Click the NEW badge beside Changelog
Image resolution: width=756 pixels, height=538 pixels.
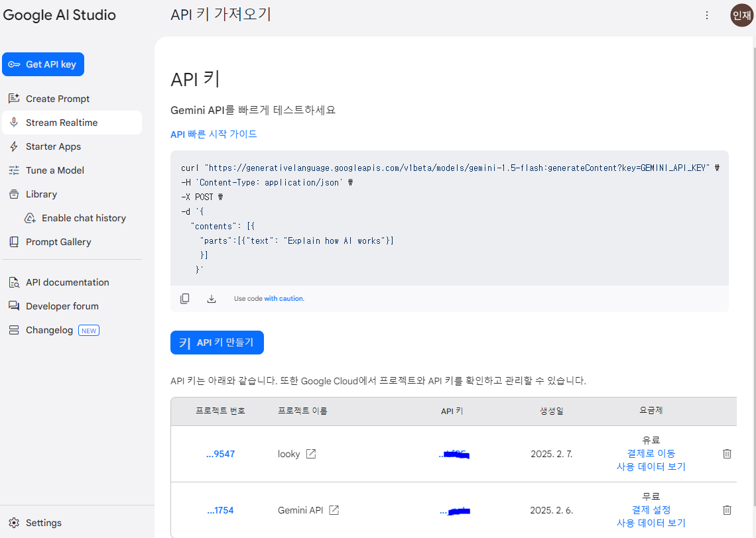[89, 331]
